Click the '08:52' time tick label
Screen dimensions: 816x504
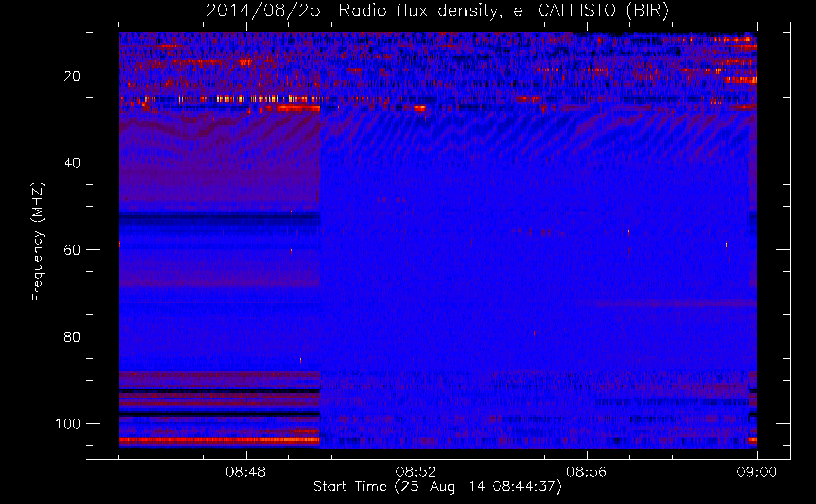(416, 472)
